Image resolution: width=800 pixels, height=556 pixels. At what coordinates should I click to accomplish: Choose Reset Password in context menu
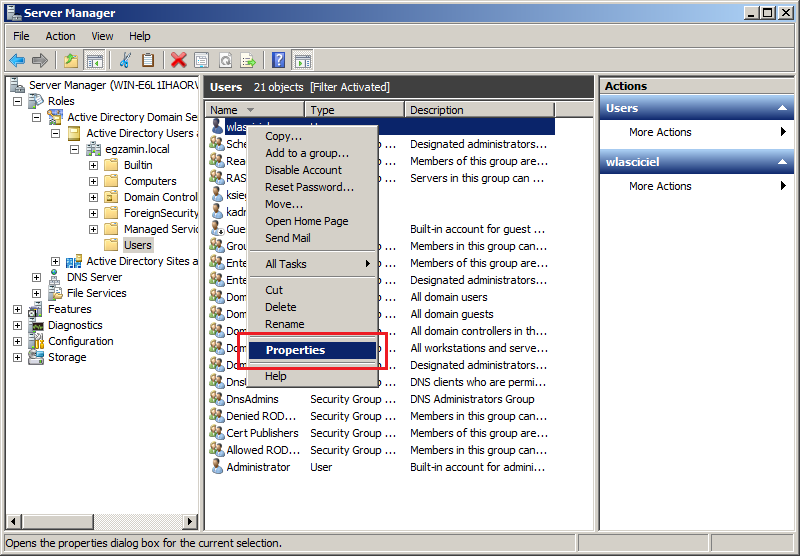[313, 187]
